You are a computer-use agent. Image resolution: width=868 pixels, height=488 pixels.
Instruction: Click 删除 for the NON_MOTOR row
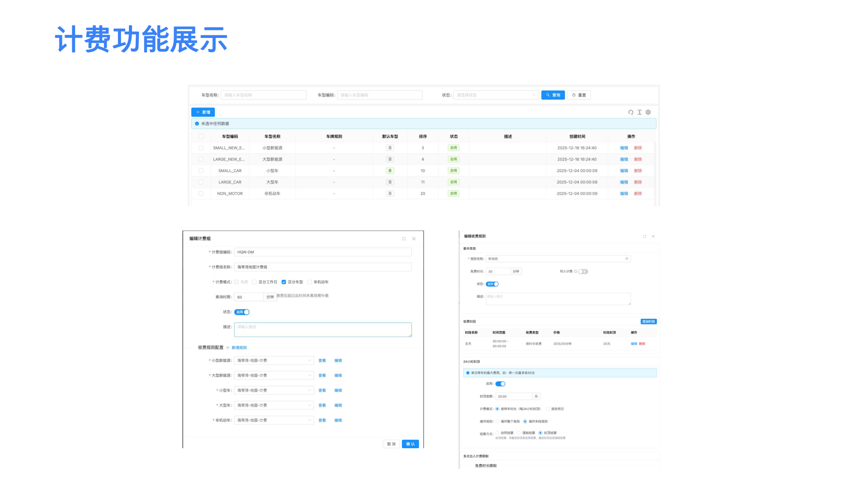[638, 193]
